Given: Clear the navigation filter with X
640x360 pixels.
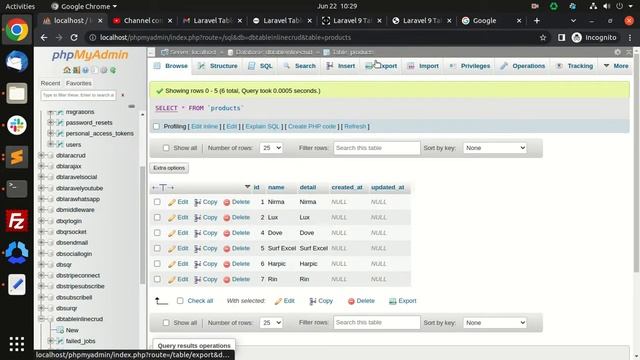Looking at the screenshot, I should (122, 95).
